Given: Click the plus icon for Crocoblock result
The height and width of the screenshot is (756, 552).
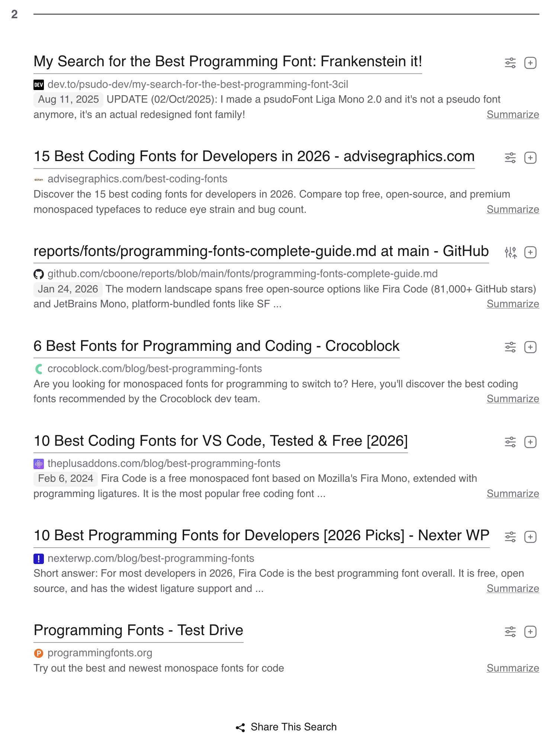Looking at the screenshot, I should [530, 347].
